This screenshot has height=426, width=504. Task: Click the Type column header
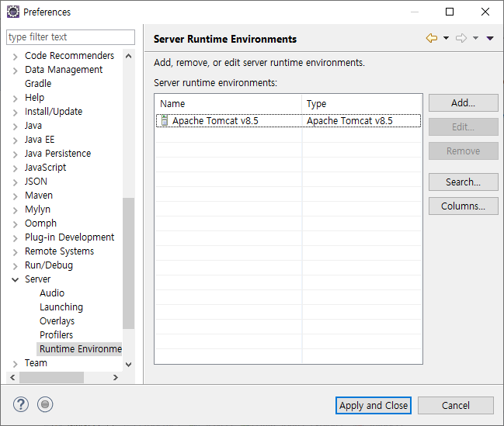362,104
